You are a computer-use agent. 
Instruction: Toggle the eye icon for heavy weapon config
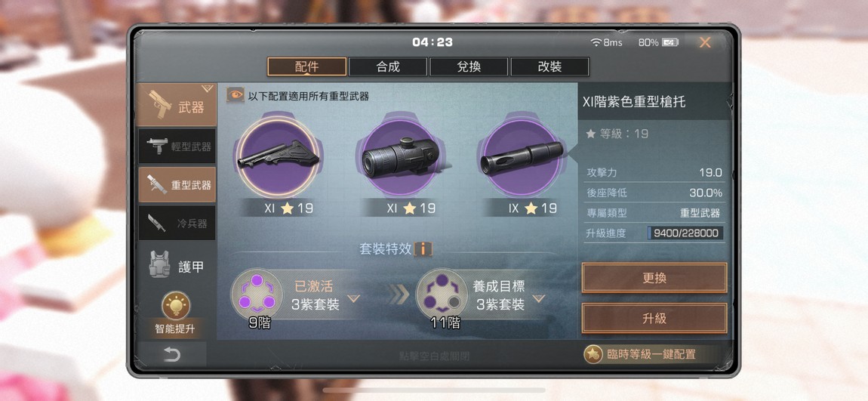(235, 95)
